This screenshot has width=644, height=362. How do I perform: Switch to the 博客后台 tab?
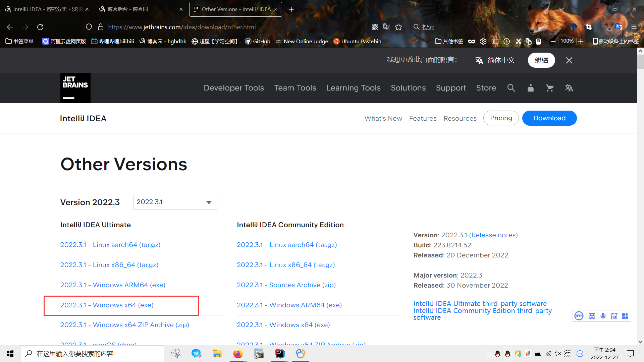click(x=127, y=9)
